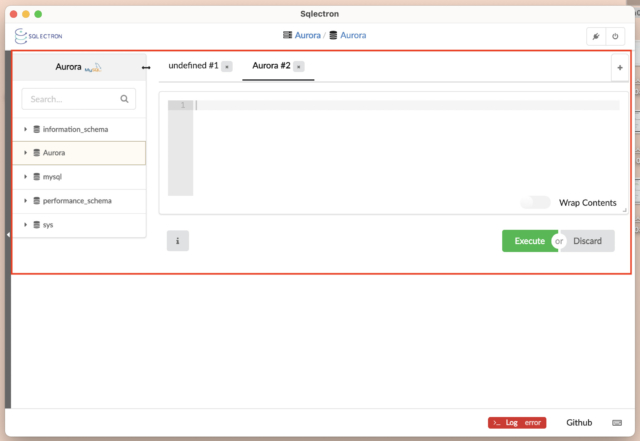Expand the information_schema database
The height and width of the screenshot is (441, 640).
coord(25,129)
